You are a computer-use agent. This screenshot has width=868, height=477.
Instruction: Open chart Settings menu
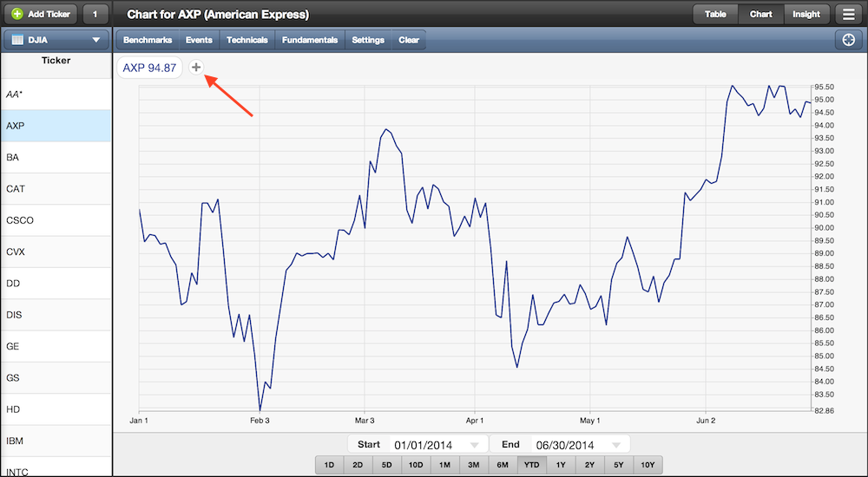(x=367, y=40)
